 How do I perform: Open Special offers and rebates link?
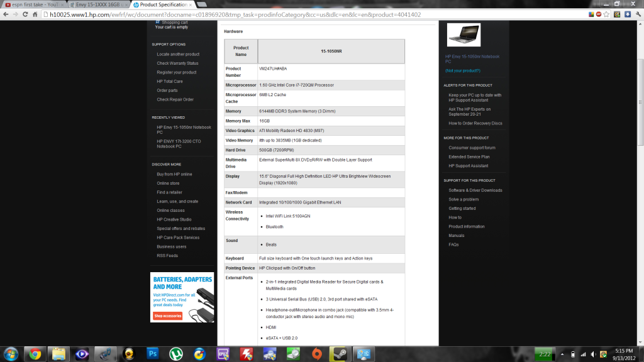pyautogui.click(x=180, y=228)
